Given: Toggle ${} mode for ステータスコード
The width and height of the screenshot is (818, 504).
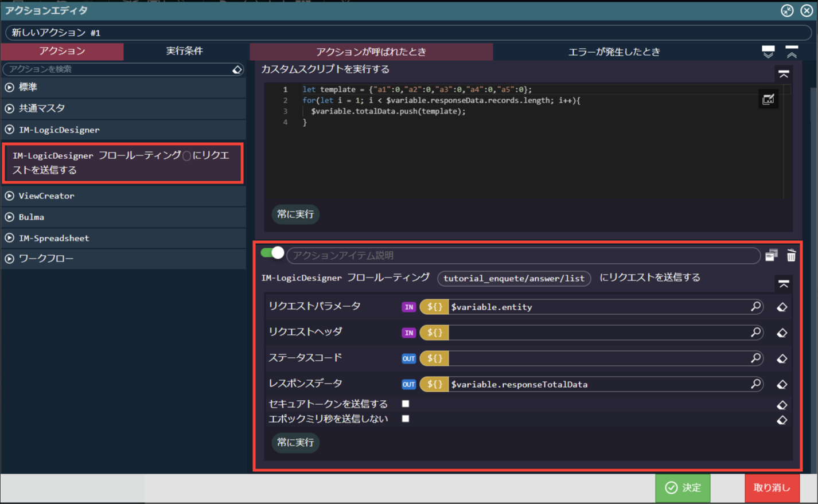Looking at the screenshot, I should tap(434, 358).
